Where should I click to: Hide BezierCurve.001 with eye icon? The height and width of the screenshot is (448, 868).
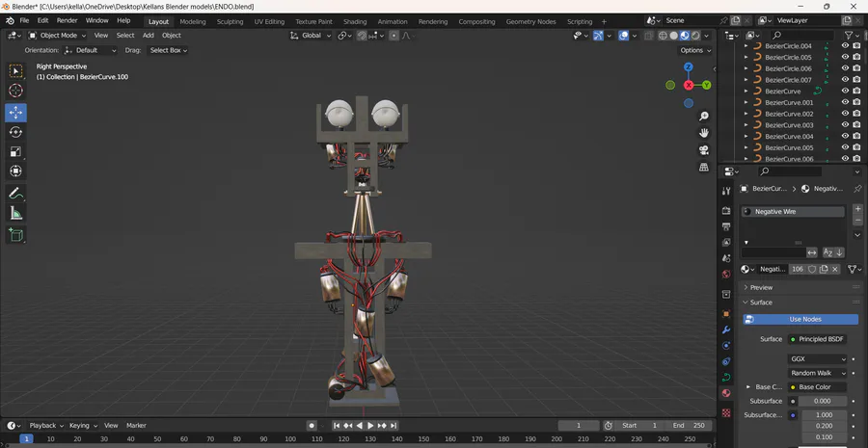tap(845, 102)
